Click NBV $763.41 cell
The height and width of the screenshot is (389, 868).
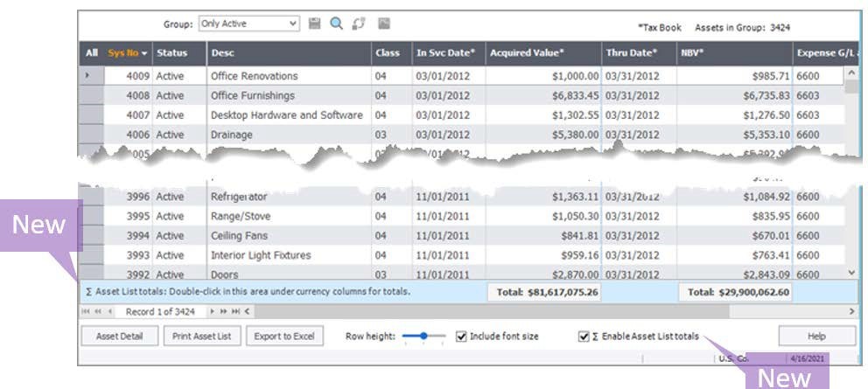pos(735,255)
